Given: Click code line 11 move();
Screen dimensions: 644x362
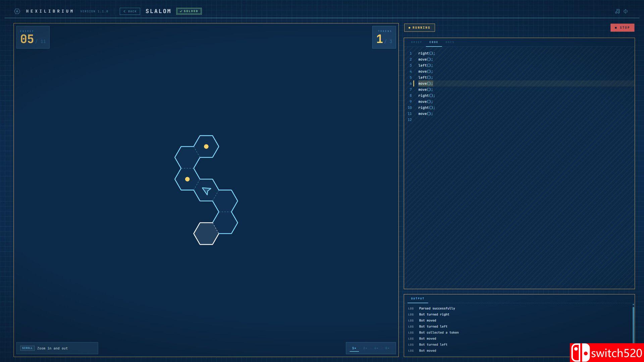Looking at the screenshot, I should [x=425, y=114].
